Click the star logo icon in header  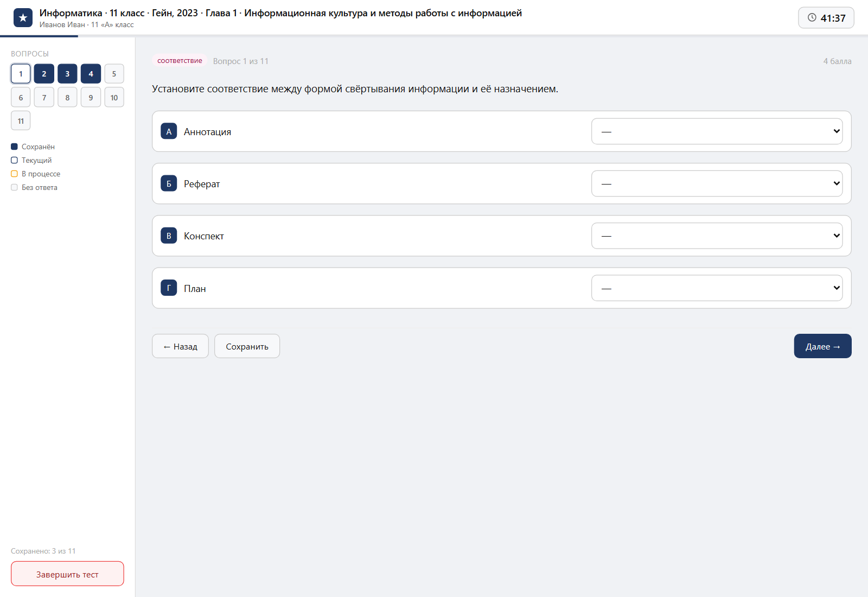point(23,18)
